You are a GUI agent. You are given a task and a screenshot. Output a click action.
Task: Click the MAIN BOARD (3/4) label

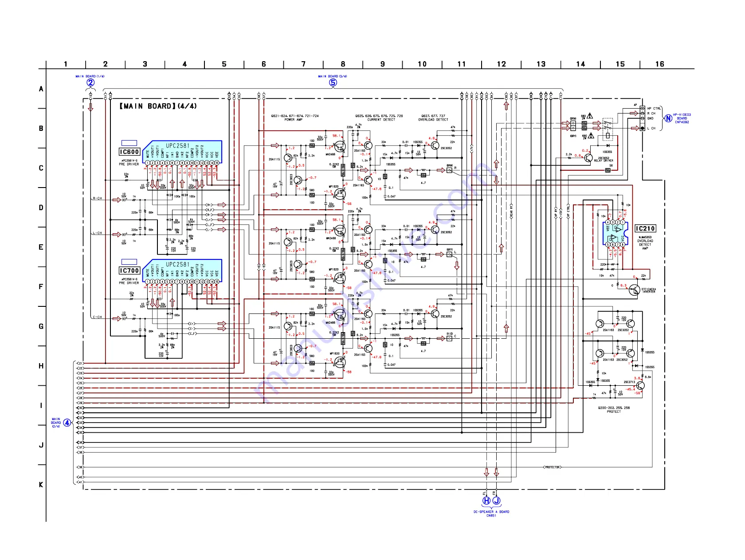click(333, 76)
